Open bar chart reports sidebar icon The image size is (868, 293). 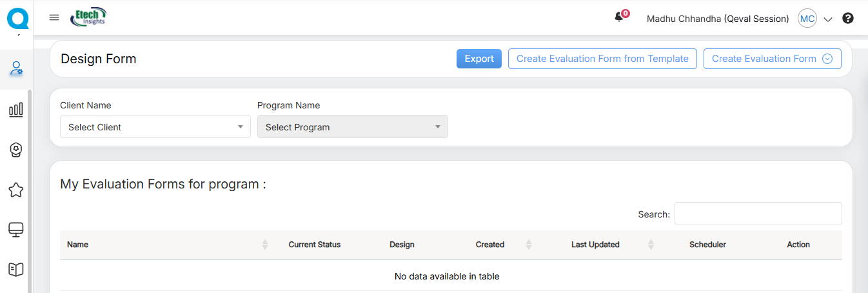point(16,110)
